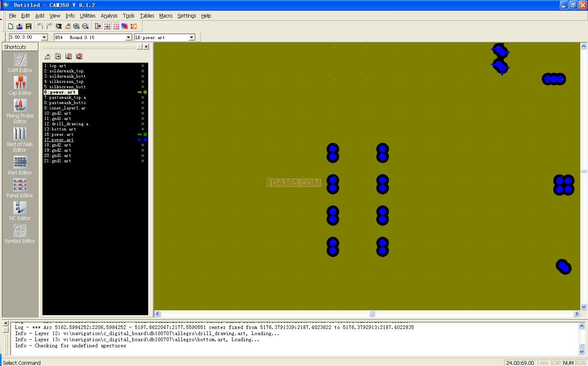Open the Part Editor shortcut
Viewport: 588px width, 366px height.
20,166
